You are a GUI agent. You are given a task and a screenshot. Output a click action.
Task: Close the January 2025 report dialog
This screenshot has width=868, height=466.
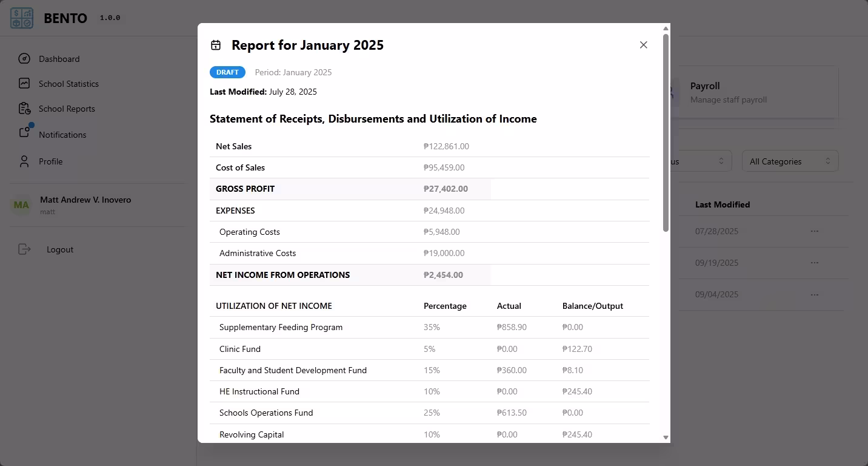click(x=644, y=45)
